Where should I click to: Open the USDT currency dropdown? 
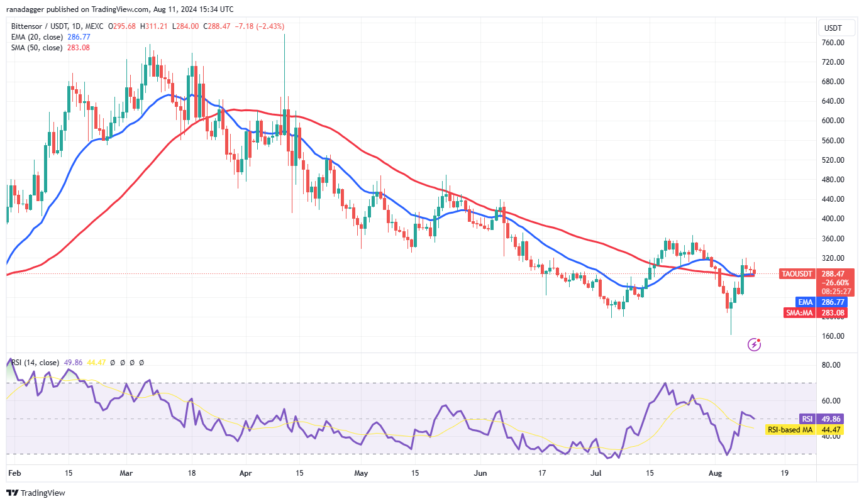pos(837,28)
